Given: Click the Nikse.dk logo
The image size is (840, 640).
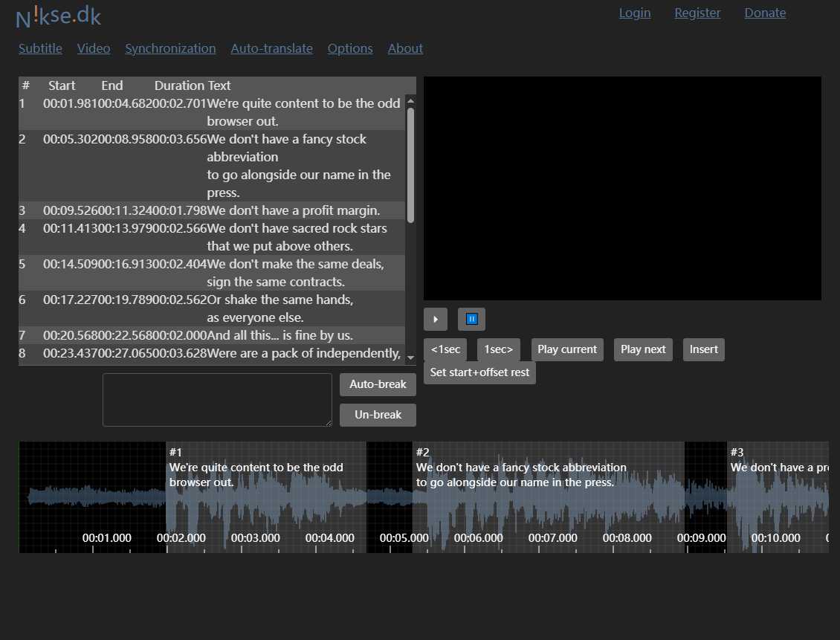Looking at the screenshot, I should [59, 16].
